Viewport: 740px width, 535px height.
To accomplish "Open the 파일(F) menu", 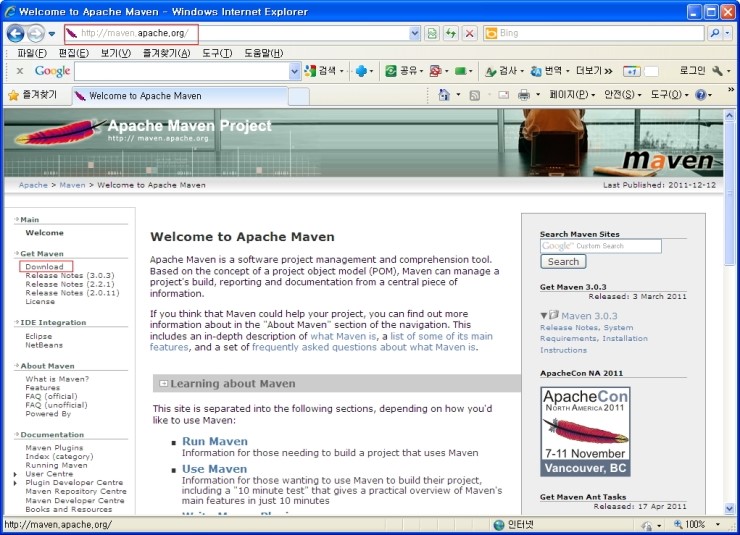I will [x=32, y=53].
